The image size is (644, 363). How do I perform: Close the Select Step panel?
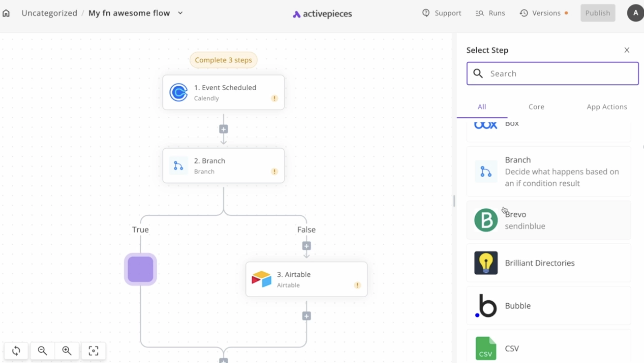[627, 50]
